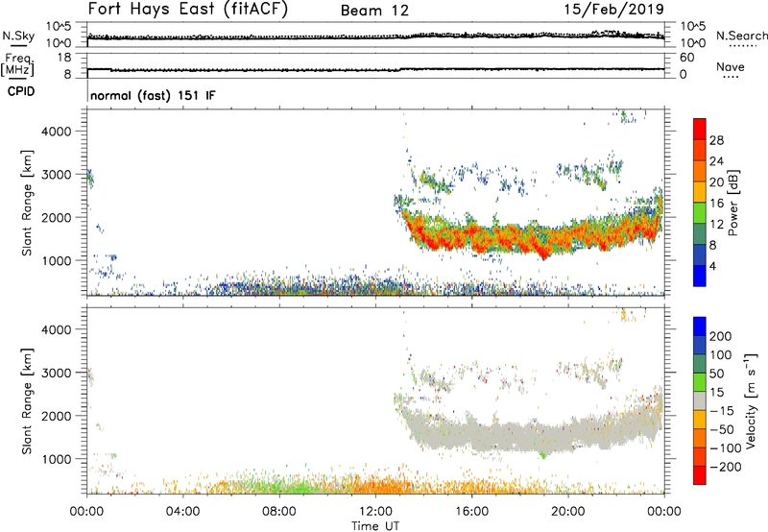Click the date '15/Feb/2019'

pos(613,10)
